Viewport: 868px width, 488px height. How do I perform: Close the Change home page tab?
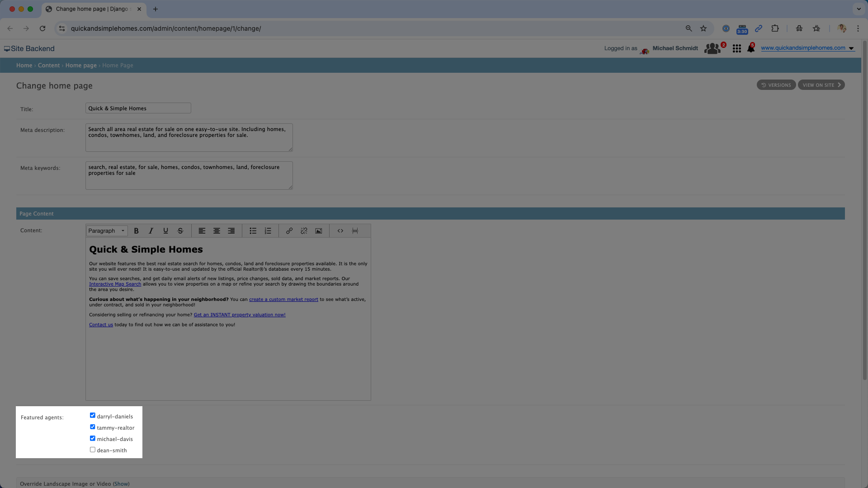tap(139, 9)
